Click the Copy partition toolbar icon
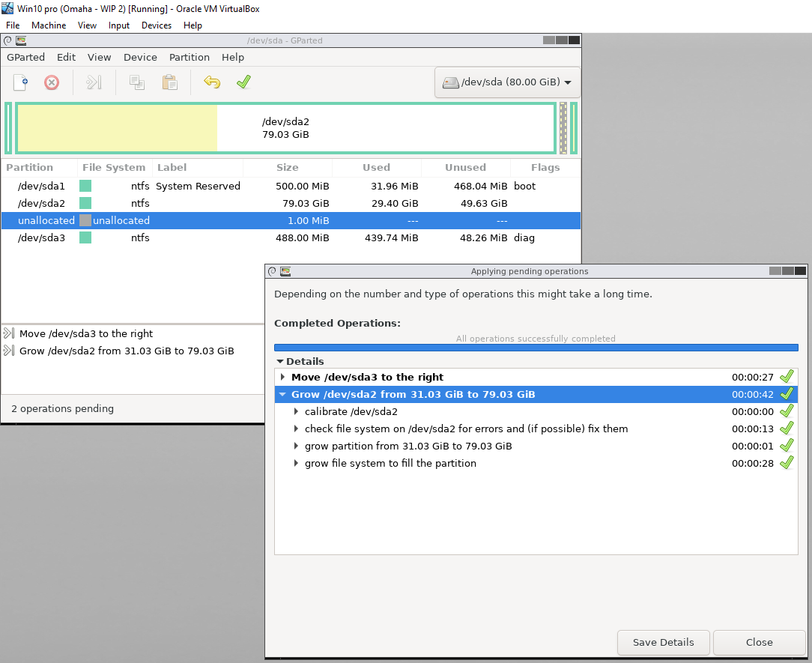 coord(136,82)
